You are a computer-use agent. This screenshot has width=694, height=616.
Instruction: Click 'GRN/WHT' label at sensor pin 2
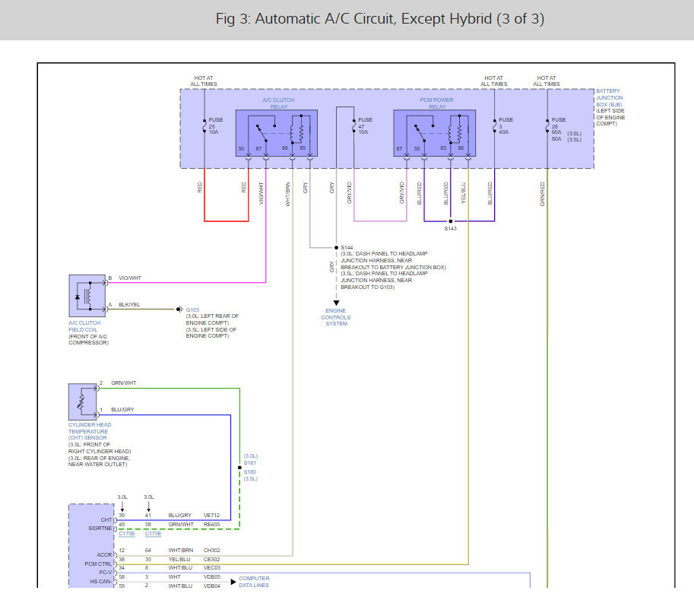[123, 383]
